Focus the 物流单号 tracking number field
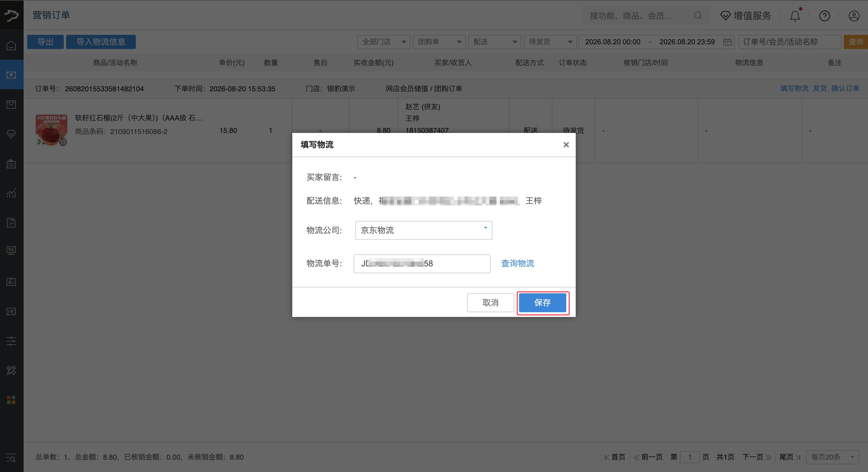This screenshot has height=472, width=868. [422, 264]
